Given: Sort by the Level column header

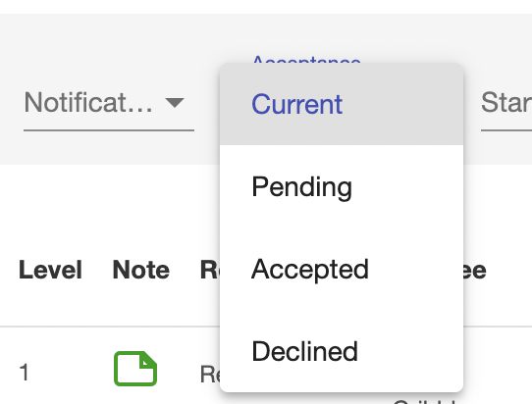Looking at the screenshot, I should 51,270.
